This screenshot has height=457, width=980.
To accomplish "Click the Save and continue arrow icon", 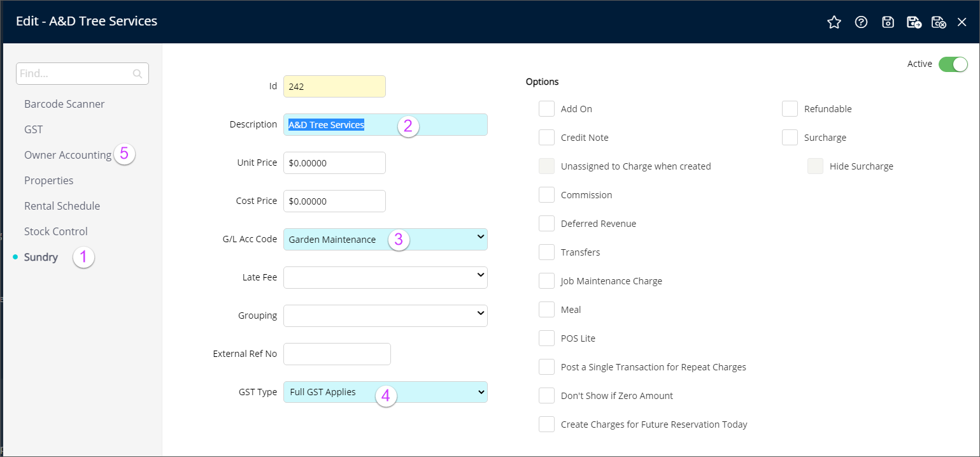I will pos(914,22).
